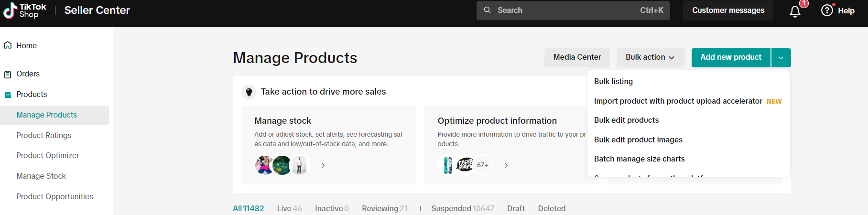Switch to the Live products tab
This screenshot has width=868, height=215.
[x=289, y=208]
